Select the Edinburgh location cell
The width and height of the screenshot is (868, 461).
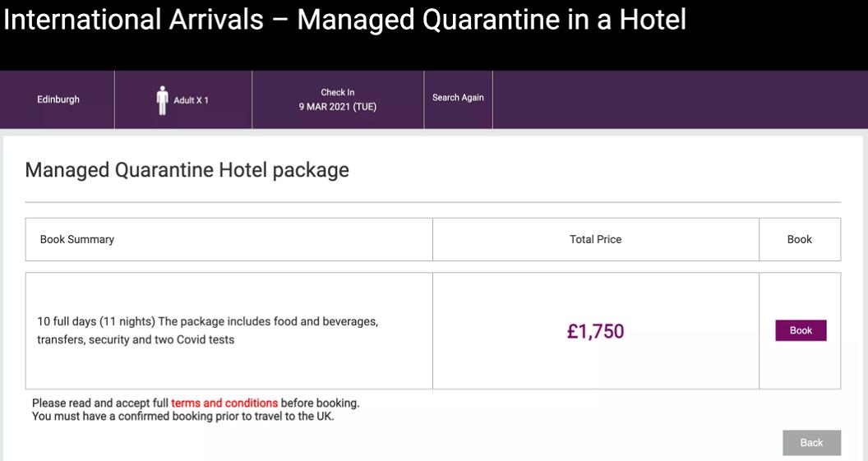pyautogui.click(x=58, y=99)
